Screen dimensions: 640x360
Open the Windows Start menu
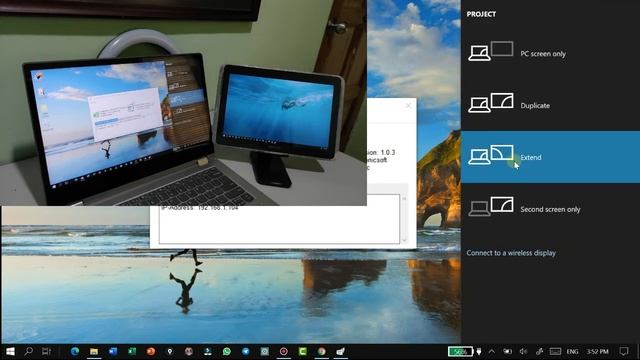10,351
